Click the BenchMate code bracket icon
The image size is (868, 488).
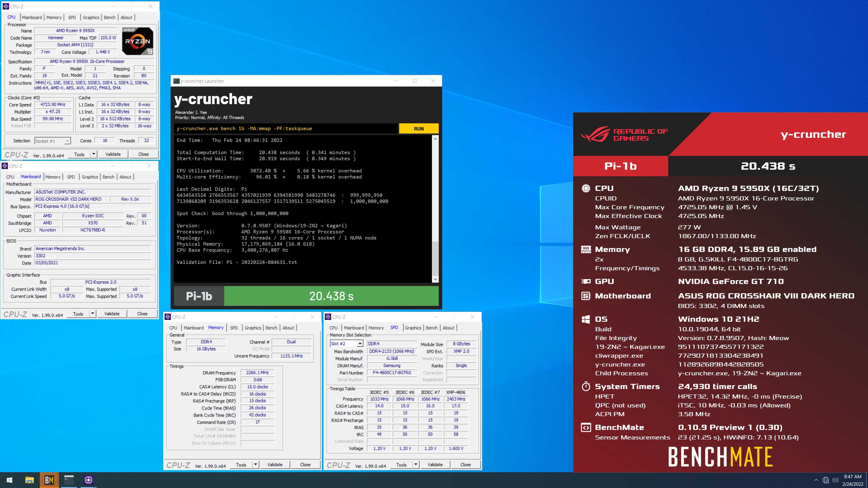click(x=586, y=427)
